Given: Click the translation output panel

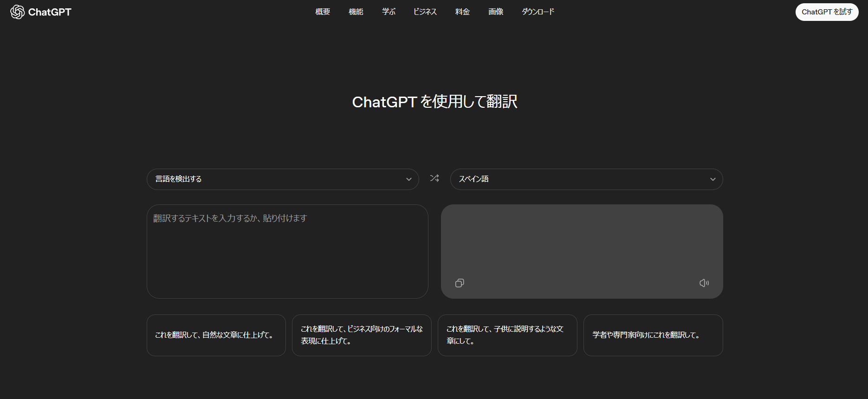Looking at the screenshot, I should (x=582, y=242).
